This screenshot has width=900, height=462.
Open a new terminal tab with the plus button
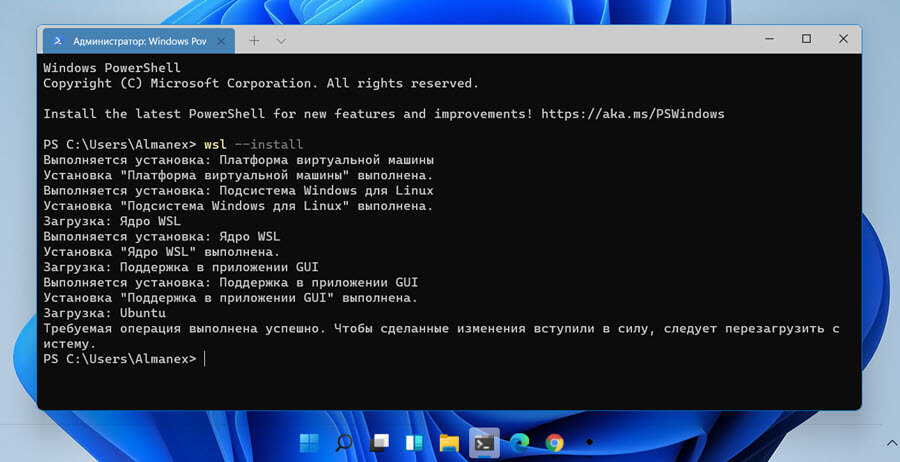[254, 41]
